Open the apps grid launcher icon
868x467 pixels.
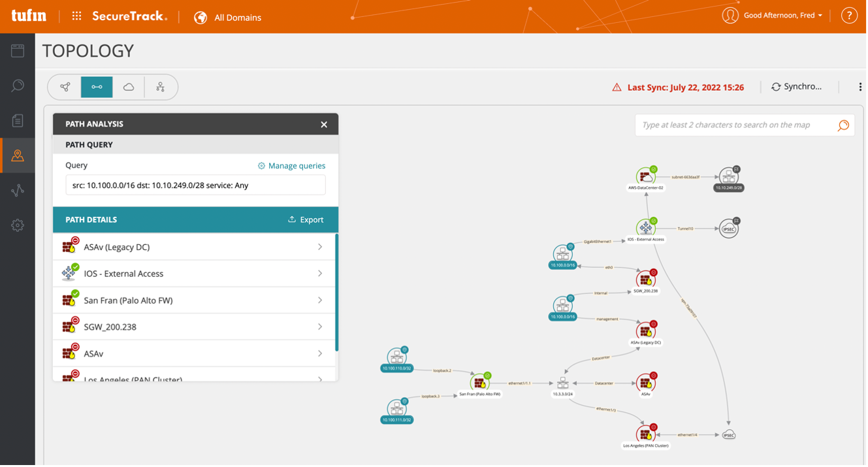76,16
